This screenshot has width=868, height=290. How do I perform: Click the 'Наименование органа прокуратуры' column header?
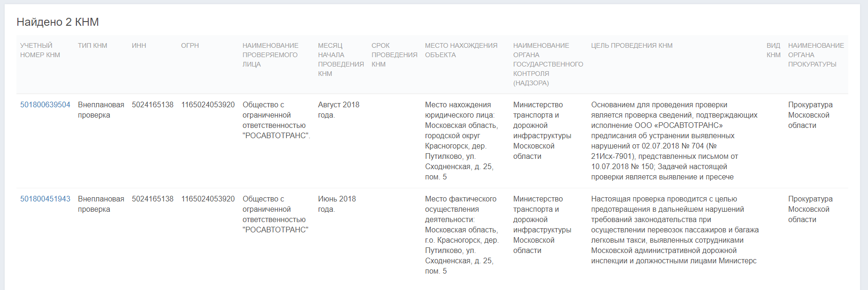(x=816, y=55)
